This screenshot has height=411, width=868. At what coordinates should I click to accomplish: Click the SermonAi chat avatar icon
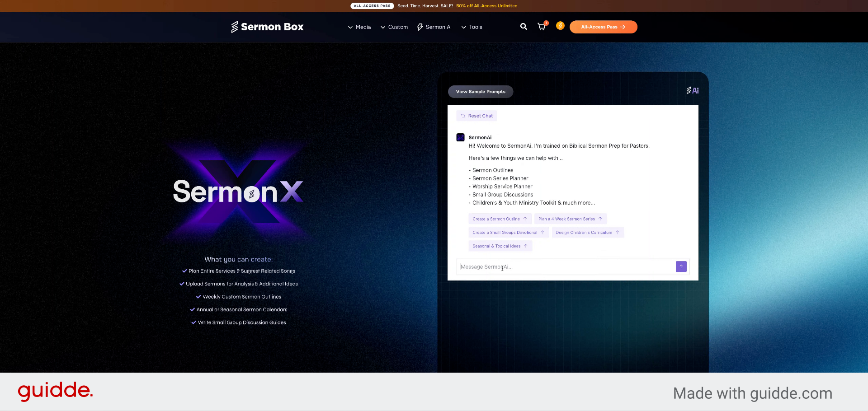tap(460, 137)
